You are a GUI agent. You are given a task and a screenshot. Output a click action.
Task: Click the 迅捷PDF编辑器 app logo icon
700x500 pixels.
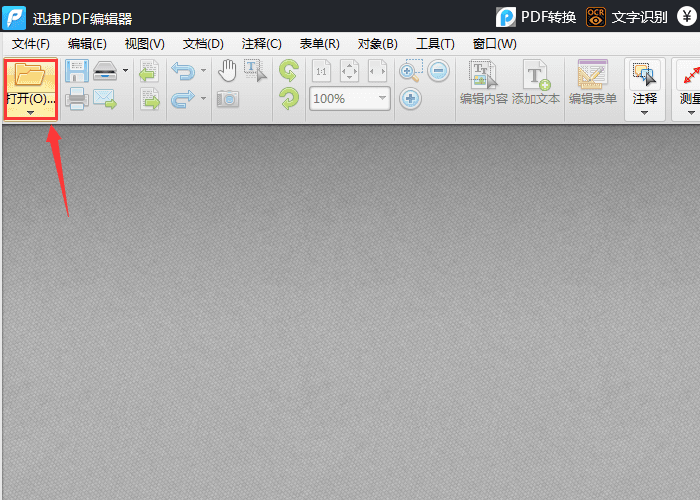coord(14,18)
